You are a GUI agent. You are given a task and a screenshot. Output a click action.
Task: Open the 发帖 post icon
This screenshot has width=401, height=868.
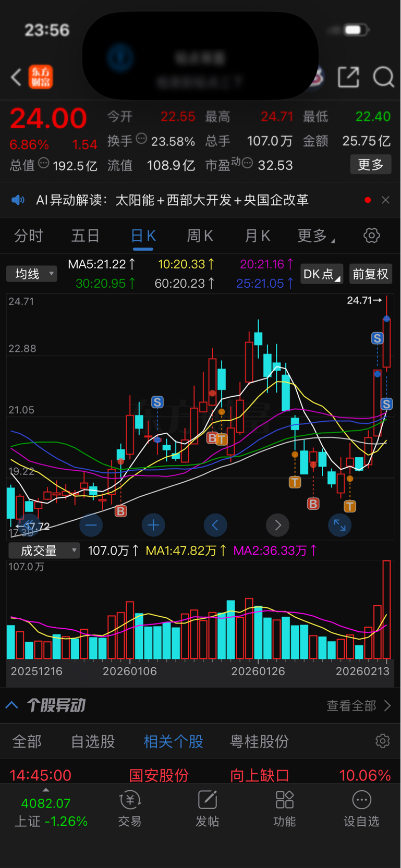pyautogui.click(x=207, y=808)
